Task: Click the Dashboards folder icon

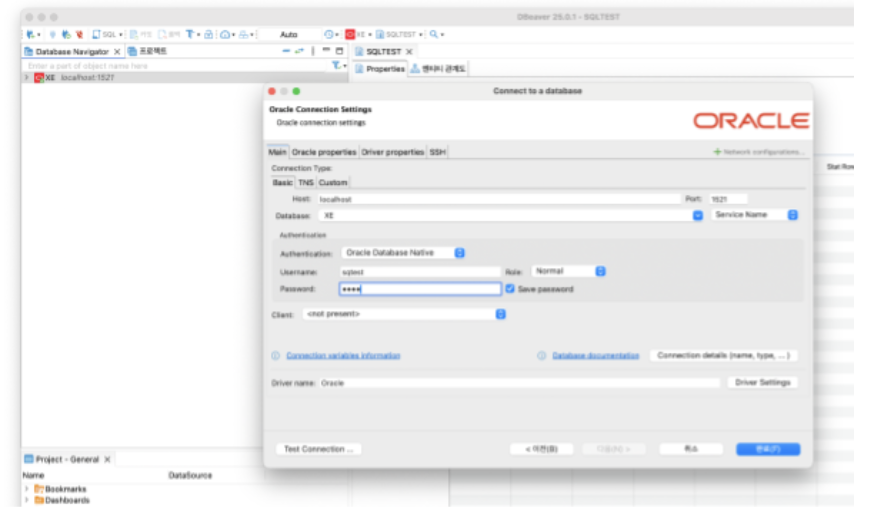Action: coord(39,500)
